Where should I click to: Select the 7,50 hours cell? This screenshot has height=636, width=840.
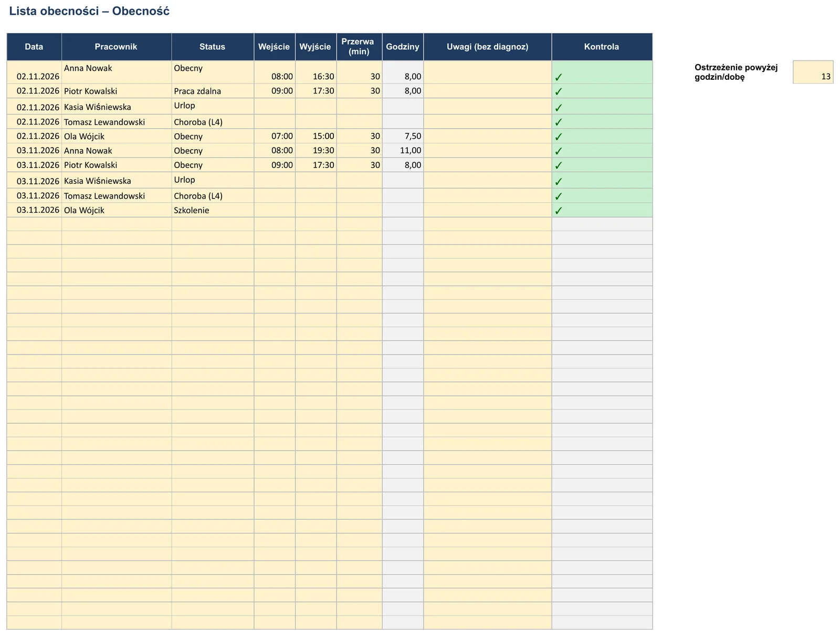[x=403, y=136]
